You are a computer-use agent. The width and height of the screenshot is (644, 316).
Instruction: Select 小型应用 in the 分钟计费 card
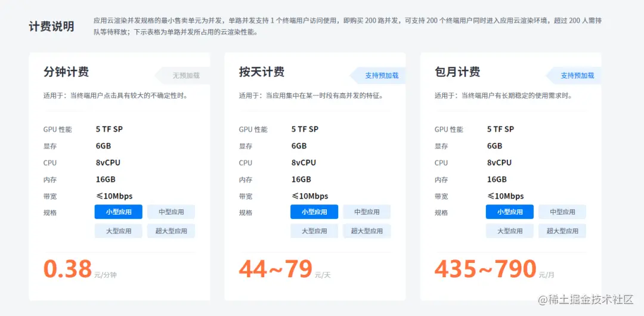[x=119, y=212]
